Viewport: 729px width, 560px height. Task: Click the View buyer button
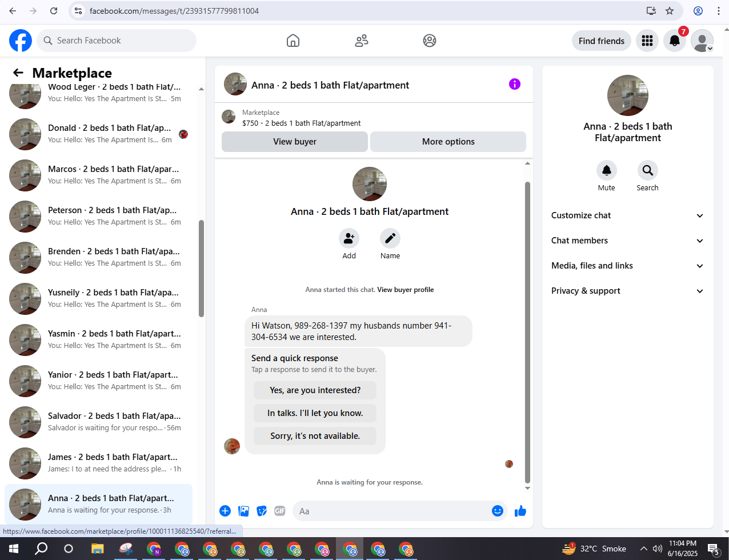[x=295, y=142]
